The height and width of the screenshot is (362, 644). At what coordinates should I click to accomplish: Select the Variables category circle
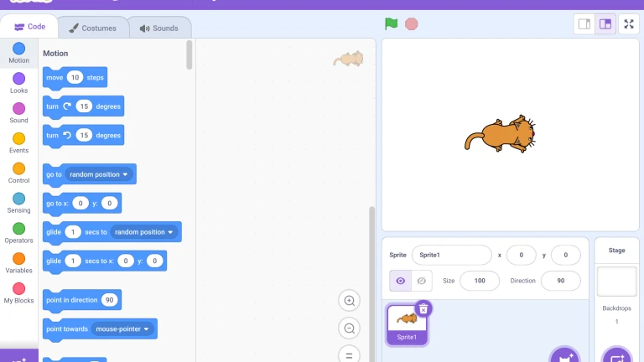coord(19,259)
